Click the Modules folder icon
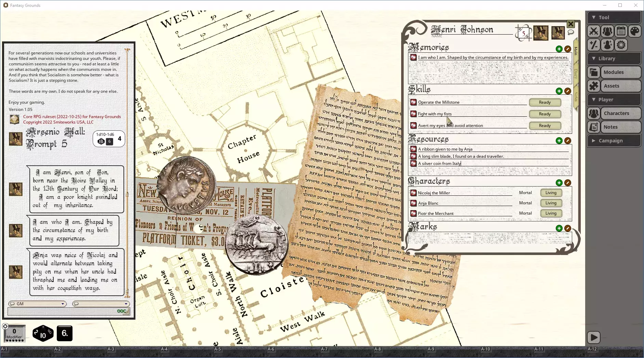Screen dimensions: 644x358 click(594, 72)
